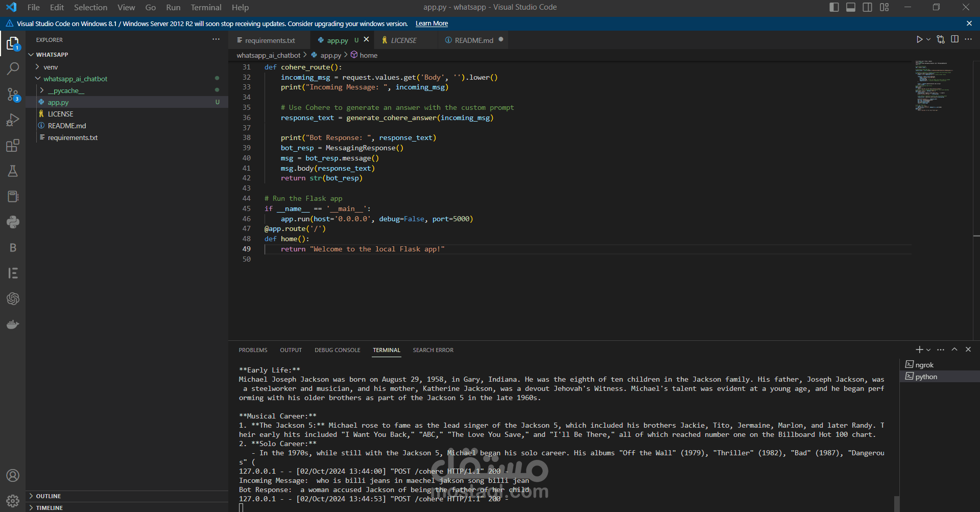The height and width of the screenshot is (512, 980).
Task: Open the Terminal menu
Action: click(206, 7)
